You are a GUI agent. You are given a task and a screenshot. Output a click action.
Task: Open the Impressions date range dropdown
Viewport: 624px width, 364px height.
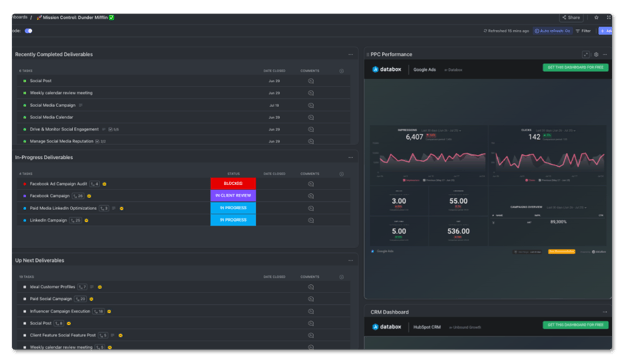pos(441,130)
